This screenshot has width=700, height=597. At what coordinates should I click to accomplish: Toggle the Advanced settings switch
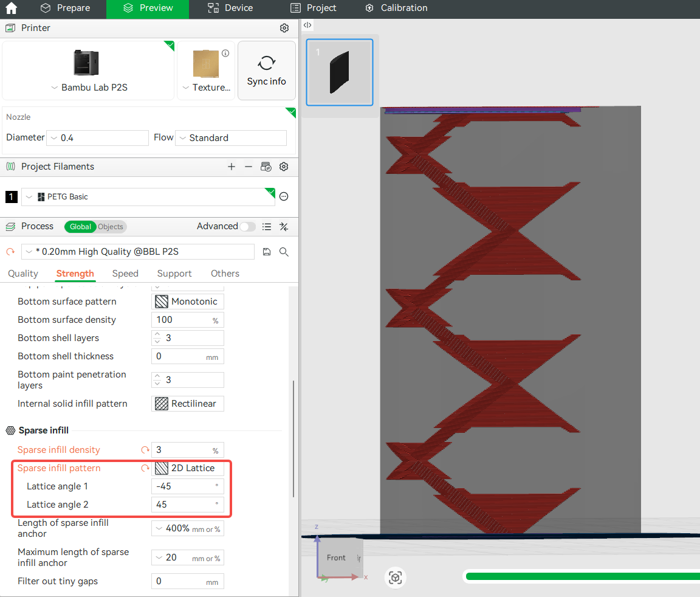(247, 226)
